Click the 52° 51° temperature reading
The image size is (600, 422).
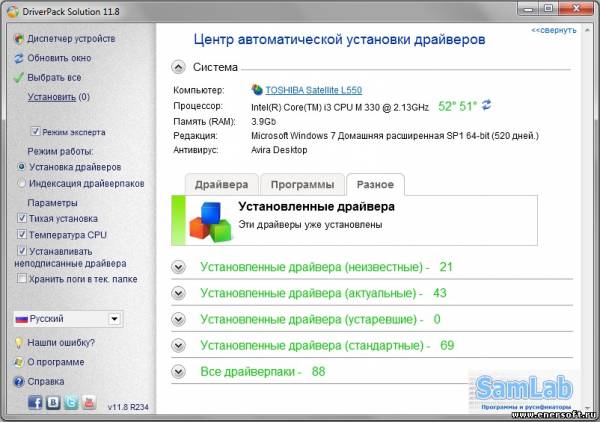pyautogui.click(x=457, y=106)
